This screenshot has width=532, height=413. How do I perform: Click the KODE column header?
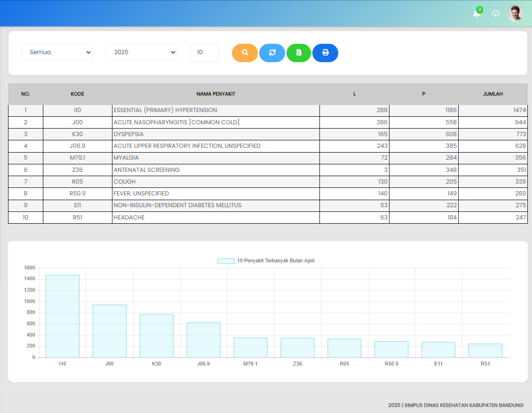click(78, 94)
